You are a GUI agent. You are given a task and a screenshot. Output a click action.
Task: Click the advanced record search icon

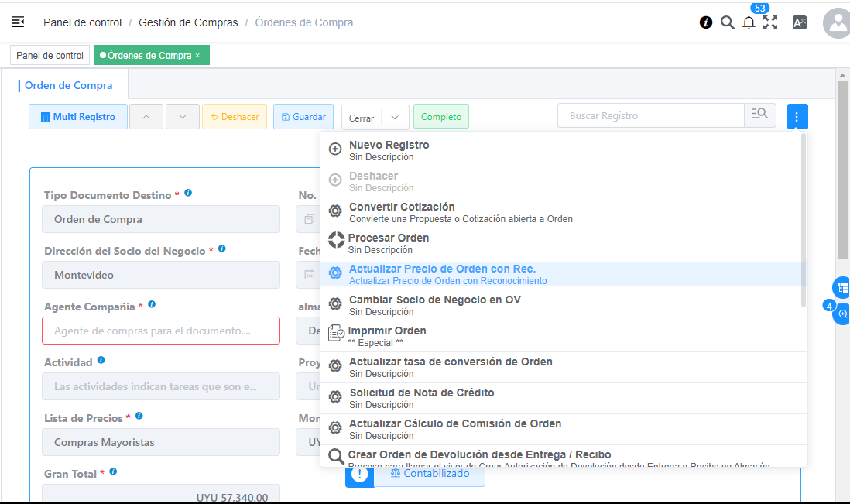tap(759, 116)
